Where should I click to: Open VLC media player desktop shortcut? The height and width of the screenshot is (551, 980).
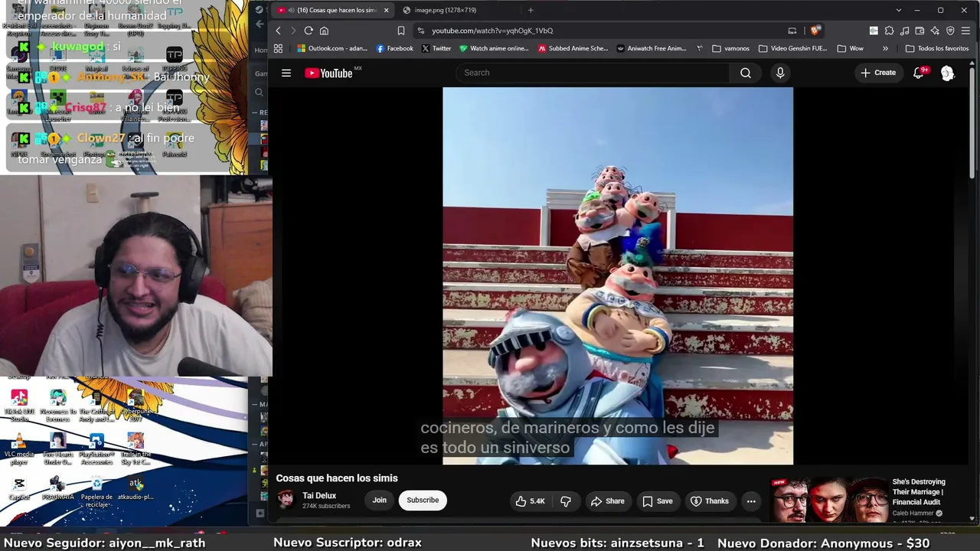pos(19,448)
